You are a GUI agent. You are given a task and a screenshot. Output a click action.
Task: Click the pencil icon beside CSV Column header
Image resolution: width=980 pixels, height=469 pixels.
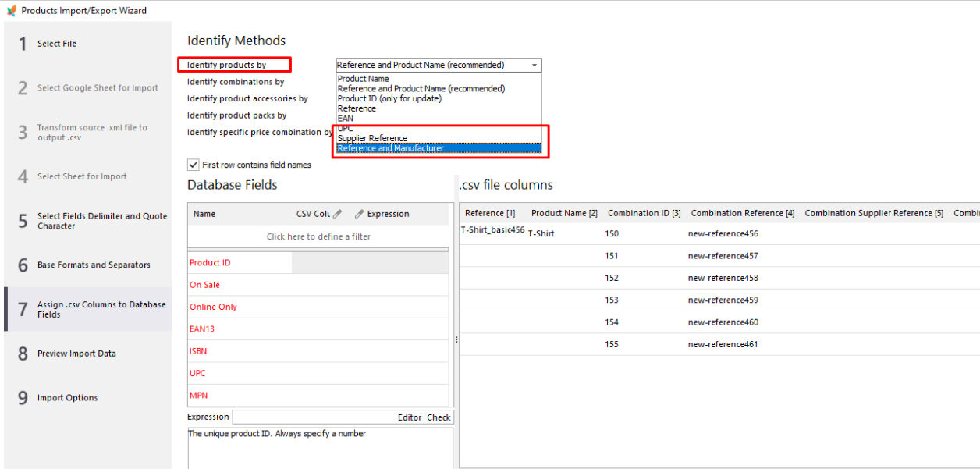tap(337, 214)
